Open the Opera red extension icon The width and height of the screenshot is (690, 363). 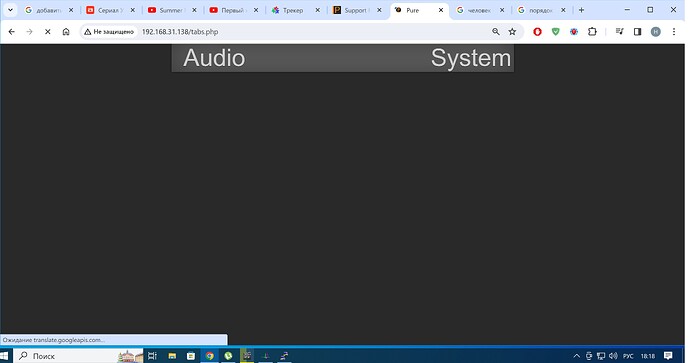(537, 32)
